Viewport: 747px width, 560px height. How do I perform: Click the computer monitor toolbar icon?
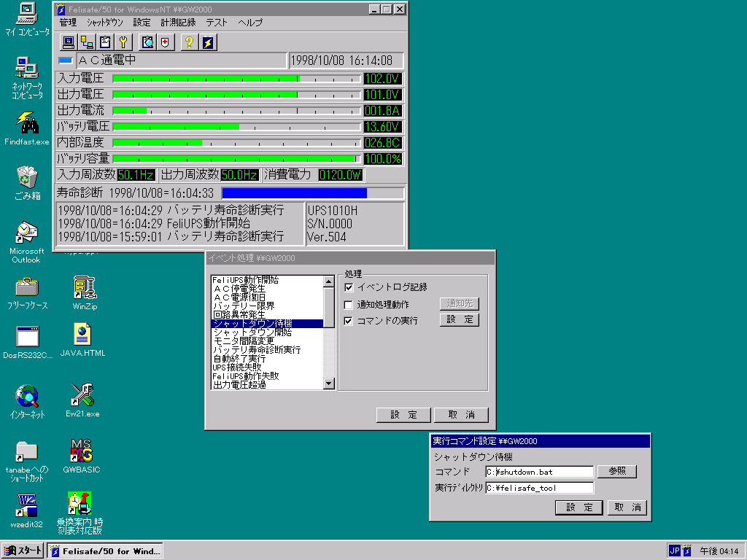pyautogui.click(x=68, y=42)
